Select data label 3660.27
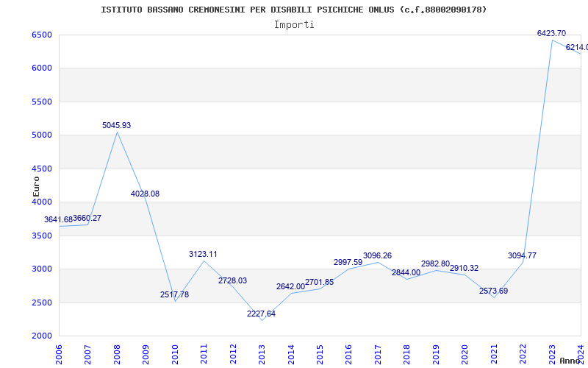588x368 pixels. tap(87, 218)
